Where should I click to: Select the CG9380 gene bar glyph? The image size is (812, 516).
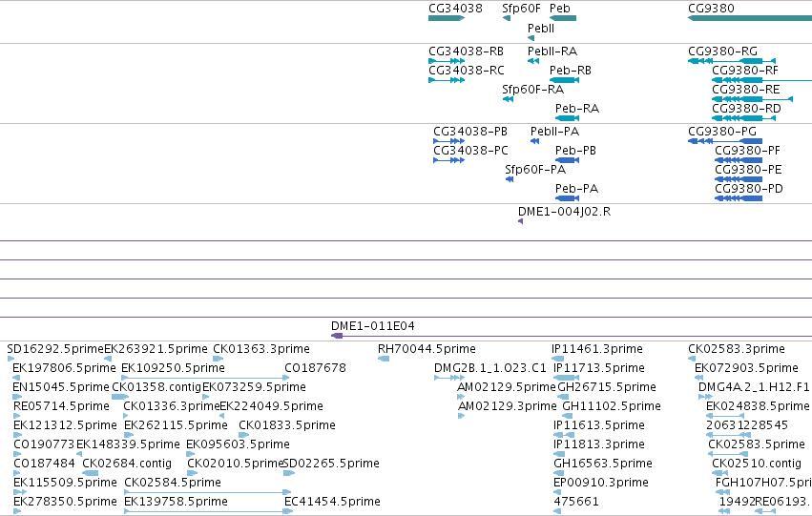coord(750,18)
